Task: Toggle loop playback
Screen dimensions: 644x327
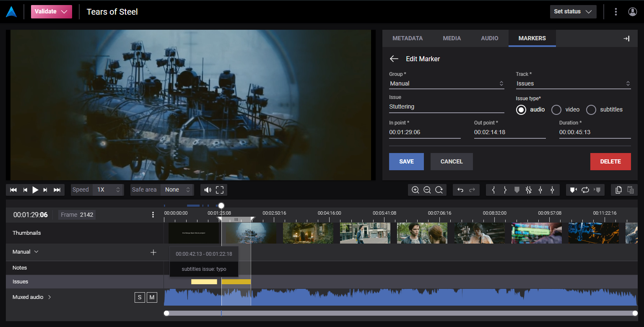Action: pos(585,190)
